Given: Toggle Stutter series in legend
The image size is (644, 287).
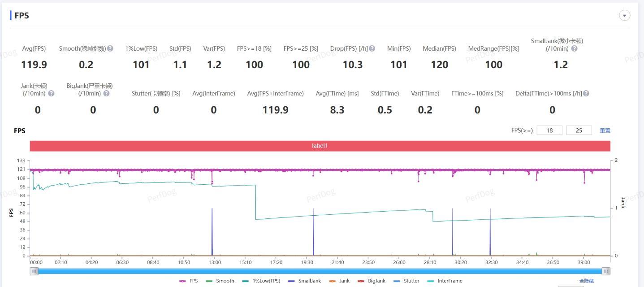Looking at the screenshot, I should [406, 281].
